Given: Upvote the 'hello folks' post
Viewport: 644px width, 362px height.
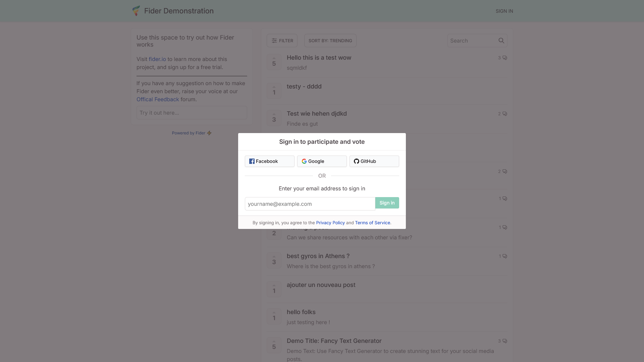Looking at the screenshot, I should click(x=274, y=316).
